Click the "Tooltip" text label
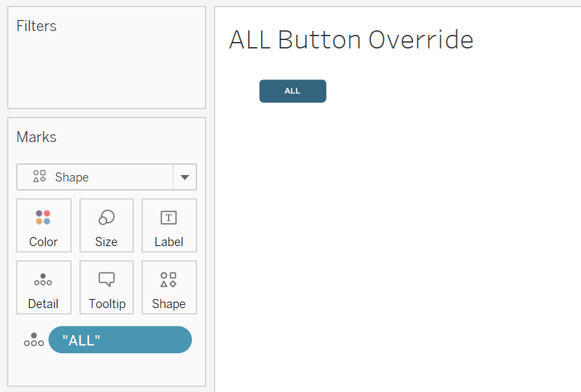581x392 pixels. (x=107, y=304)
